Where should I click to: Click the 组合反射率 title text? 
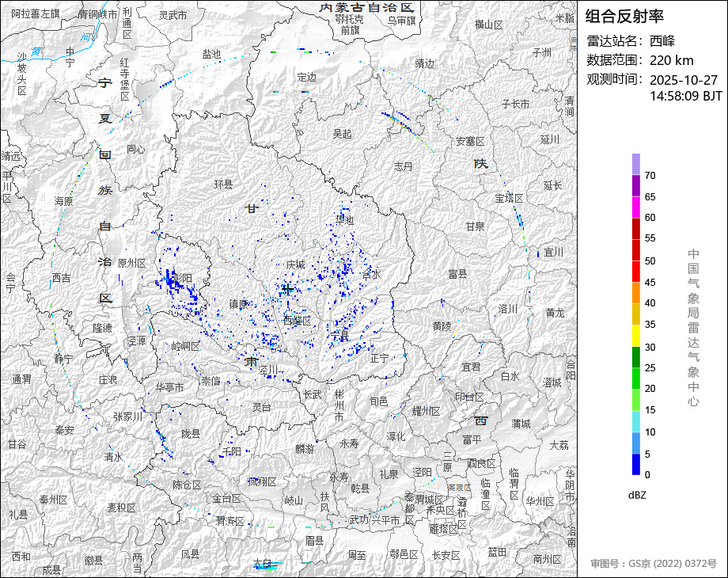tap(624, 16)
